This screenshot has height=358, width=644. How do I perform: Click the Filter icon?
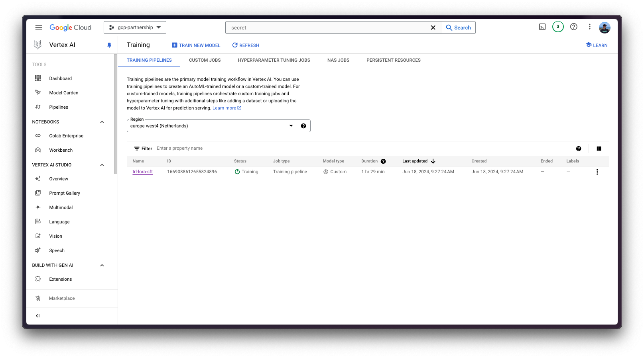pos(137,149)
